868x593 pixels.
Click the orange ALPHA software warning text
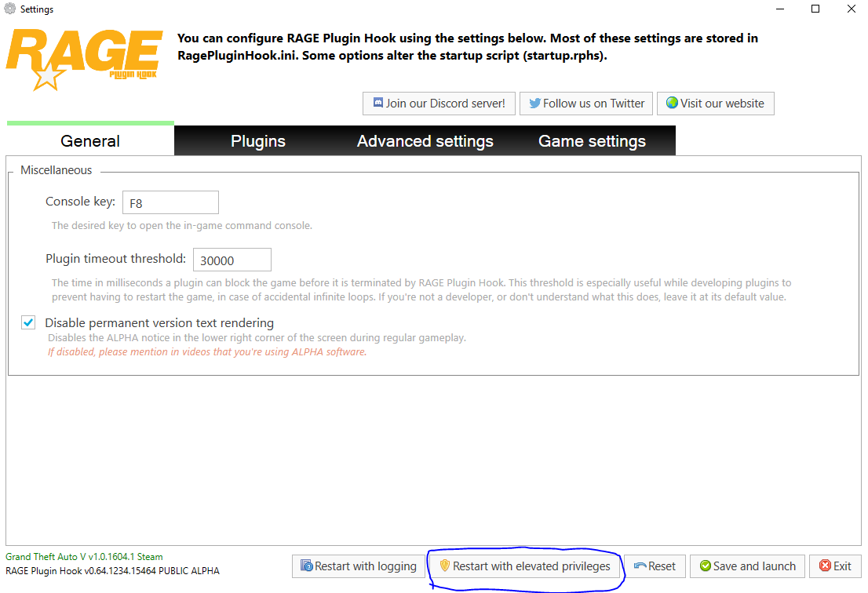[x=207, y=352]
